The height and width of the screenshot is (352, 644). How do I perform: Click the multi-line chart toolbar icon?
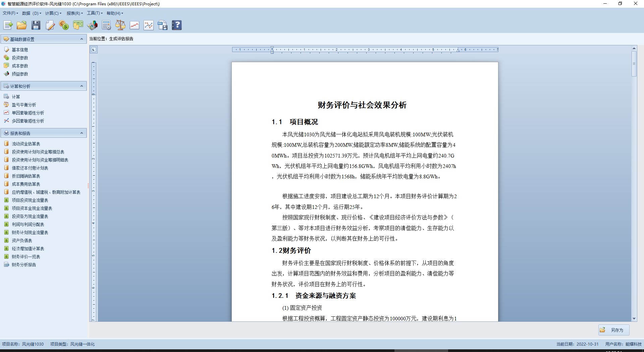pos(149,25)
